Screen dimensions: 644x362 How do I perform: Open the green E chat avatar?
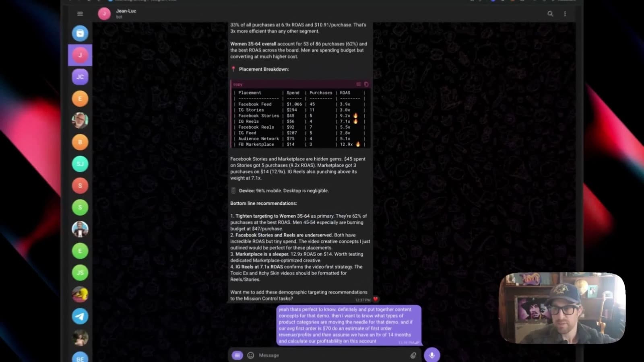coord(80,251)
